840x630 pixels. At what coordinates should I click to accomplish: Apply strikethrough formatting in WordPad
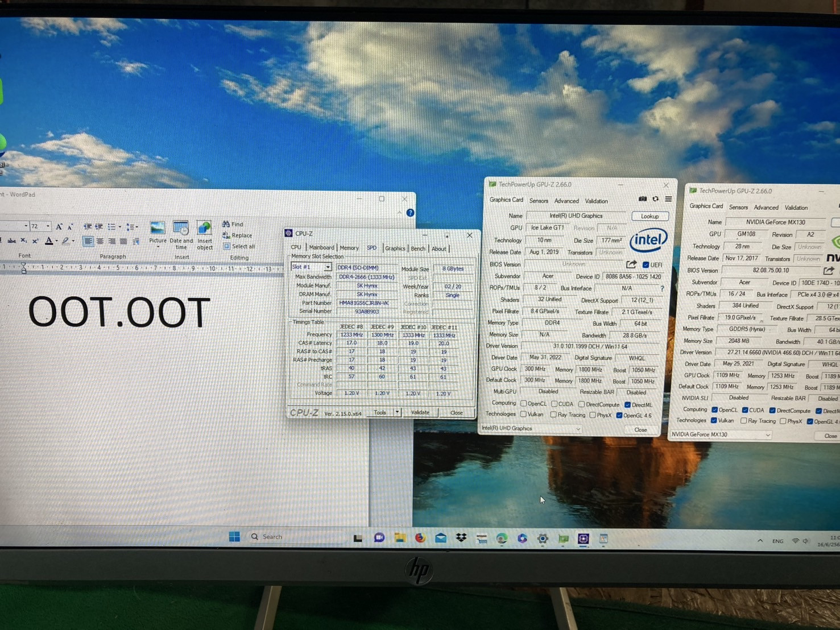[12, 241]
